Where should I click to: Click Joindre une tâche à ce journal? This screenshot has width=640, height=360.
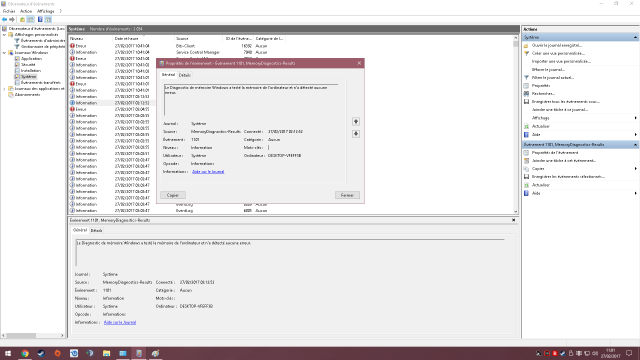[x=560, y=110]
